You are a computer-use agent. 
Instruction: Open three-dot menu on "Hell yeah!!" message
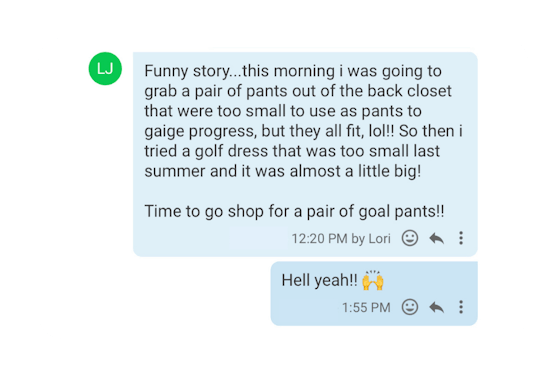tap(461, 307)
